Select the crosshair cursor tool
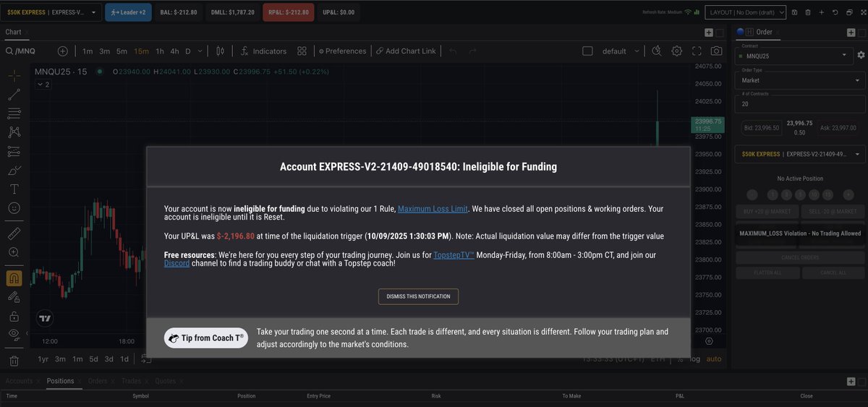Image resolution: width=868 pixels, height=407 pixels. pyautogui.click(x=14, y=76)
